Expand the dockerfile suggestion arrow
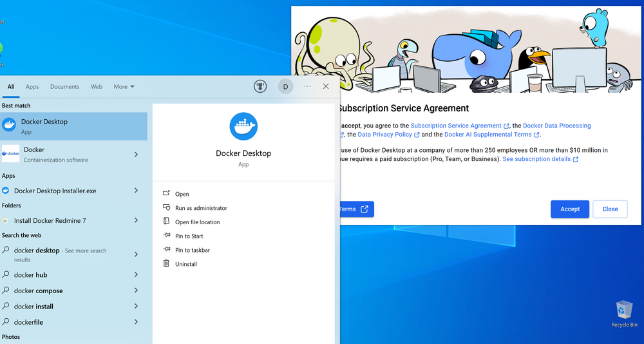The width and height of the screenshot is (644, 344). (136, 321)
